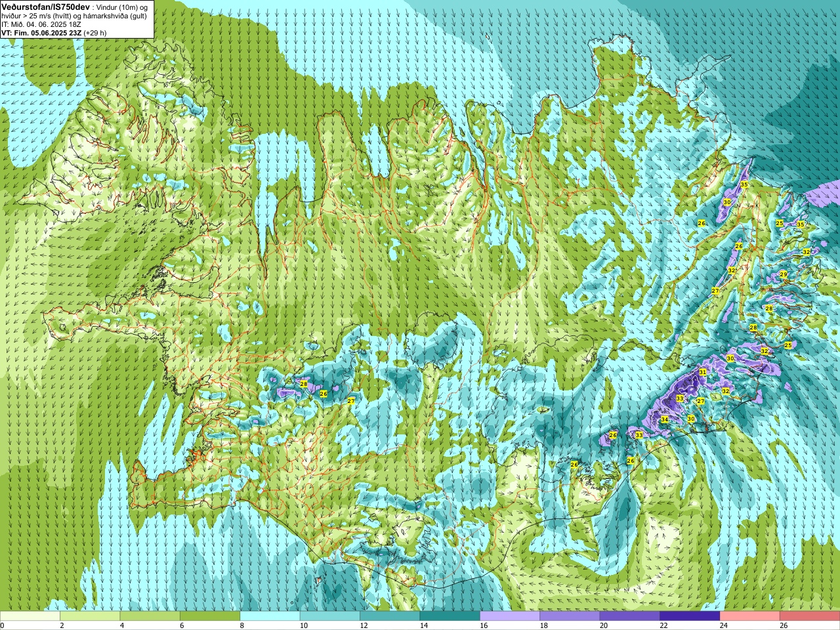Click the yellow gust label reading 29
840x630 pixels.
[x=783, y=274]
